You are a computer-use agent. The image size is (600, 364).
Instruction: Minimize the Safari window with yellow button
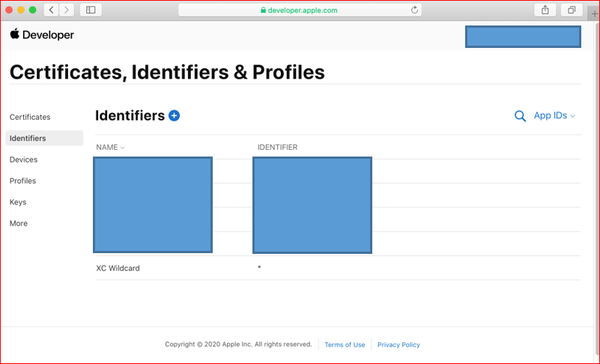point(21,10)
